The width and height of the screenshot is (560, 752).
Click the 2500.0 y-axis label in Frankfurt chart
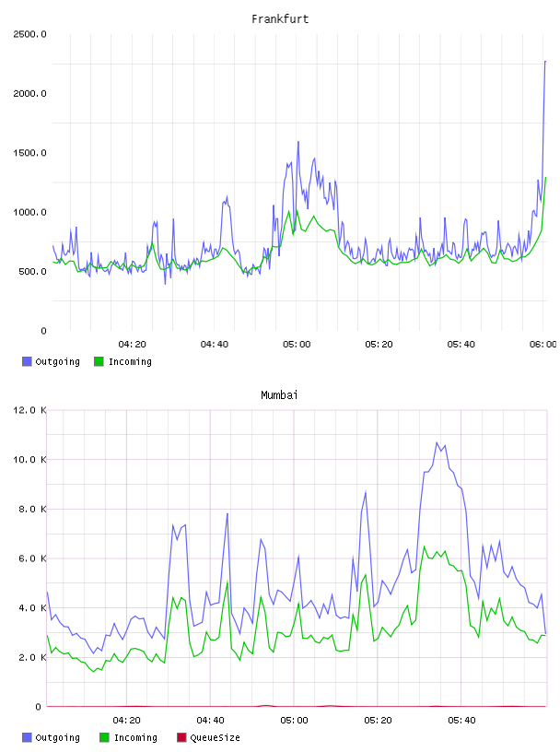coord(29,34)
